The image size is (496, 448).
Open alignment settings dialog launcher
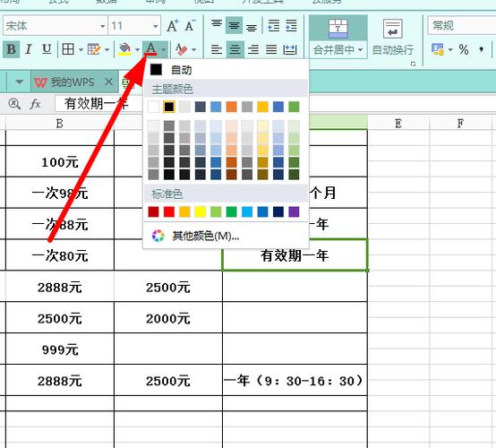click(x=413, y=64)
